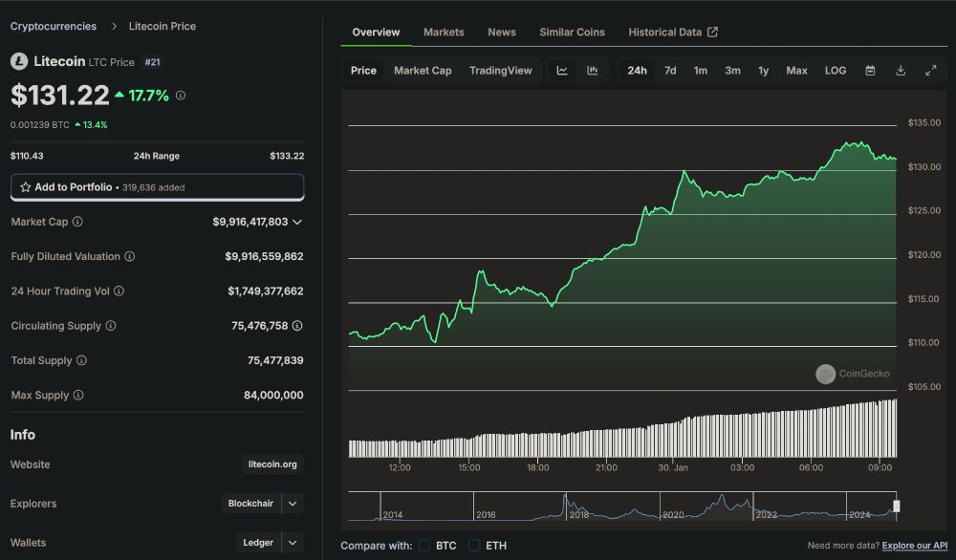Open Historical Data tab

coord(672,32)
